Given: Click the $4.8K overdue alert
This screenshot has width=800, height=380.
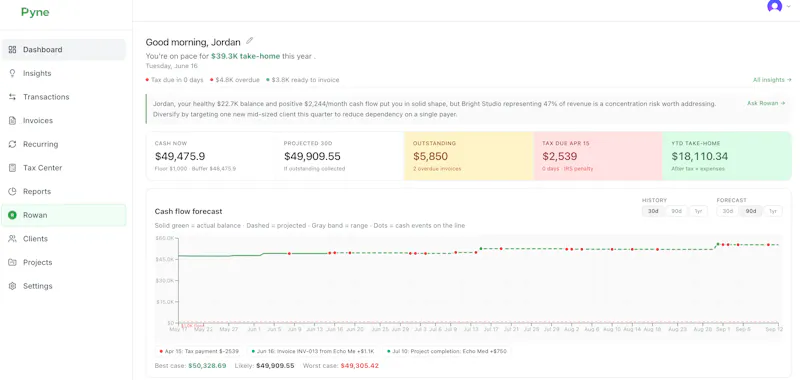Looking at the screenshot, I should (x=235, y=80).
